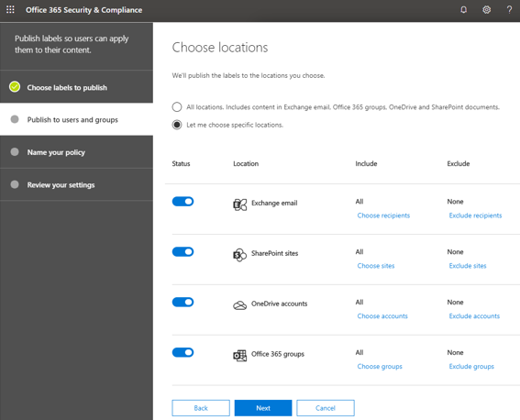Screen dimensions: 520x420
Task: Click the Office 365 Security & Compliance title
Action: coord(83,10)
